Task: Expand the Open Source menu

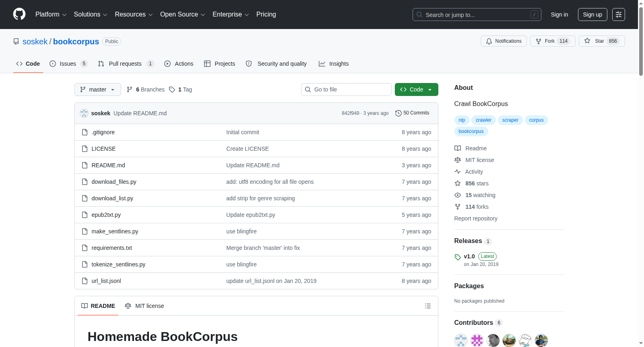Action: [183, 15]
